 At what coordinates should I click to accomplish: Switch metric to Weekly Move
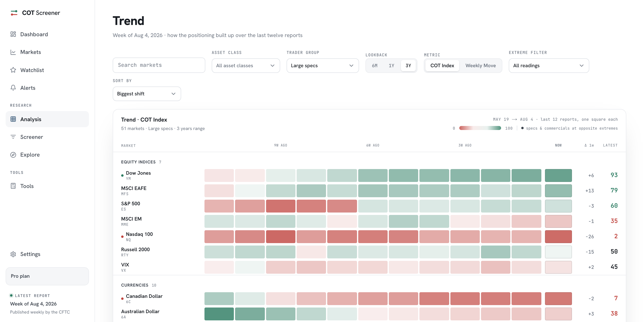coord(481,65)
